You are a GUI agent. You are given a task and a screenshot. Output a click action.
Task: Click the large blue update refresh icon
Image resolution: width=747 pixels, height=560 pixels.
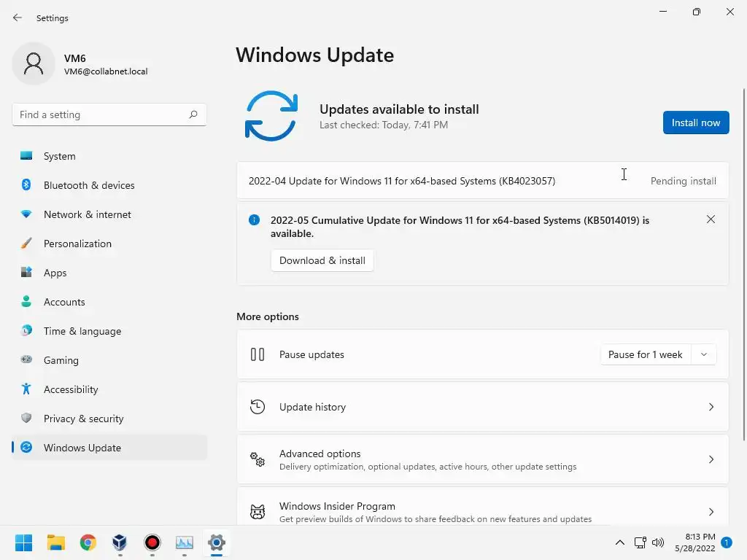coord(271,116)
